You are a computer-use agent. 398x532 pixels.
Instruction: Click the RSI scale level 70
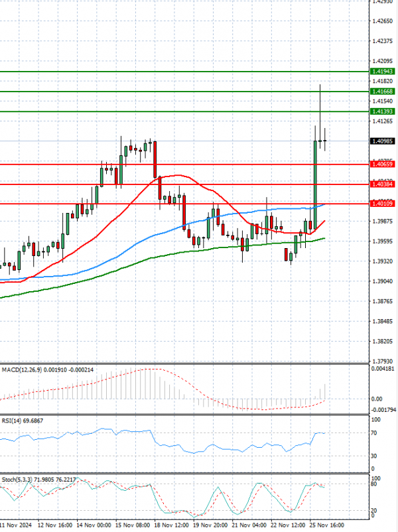374,433
